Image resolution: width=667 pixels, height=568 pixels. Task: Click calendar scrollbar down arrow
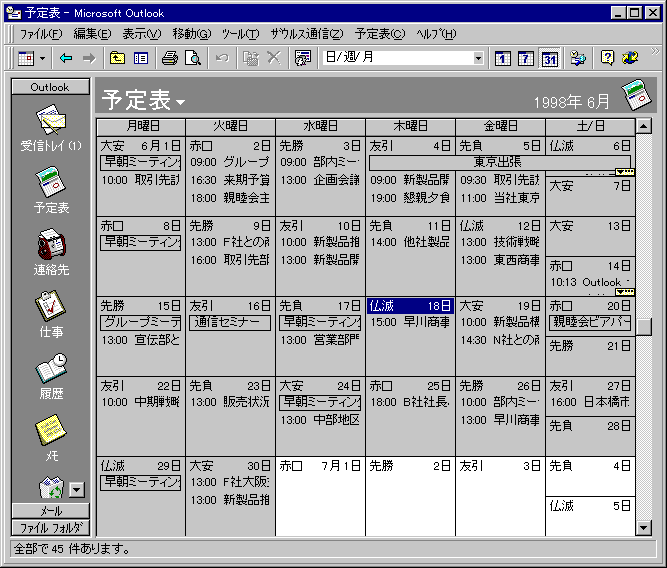tap(644, 528)
